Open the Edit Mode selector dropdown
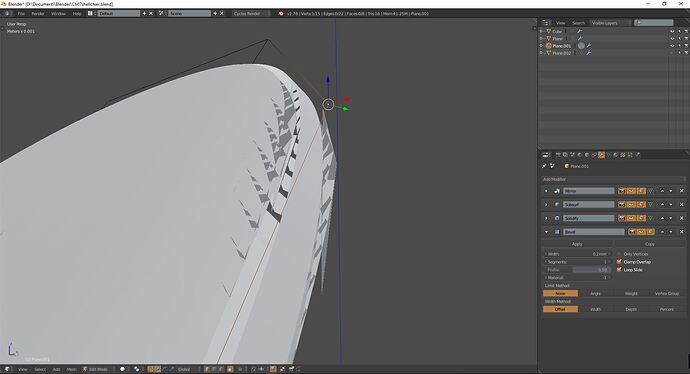Viewport: 690px width, 374px height. coord(99,369)
